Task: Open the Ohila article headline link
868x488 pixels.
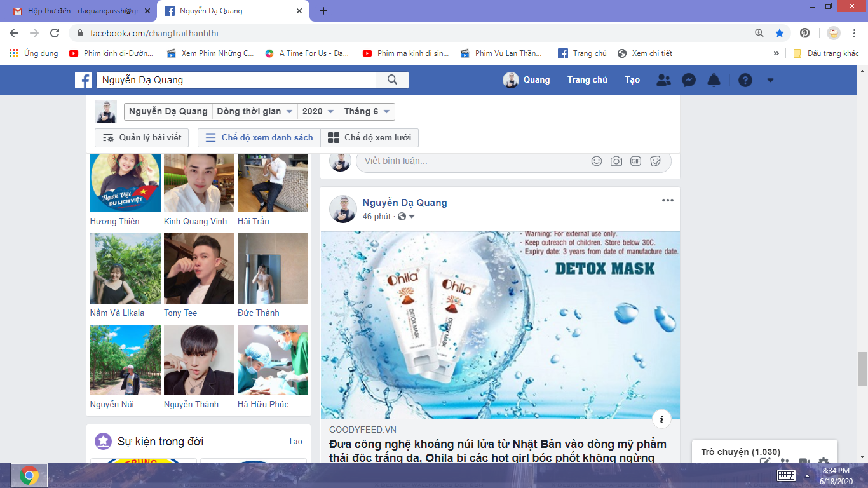Action: (498, 451)
